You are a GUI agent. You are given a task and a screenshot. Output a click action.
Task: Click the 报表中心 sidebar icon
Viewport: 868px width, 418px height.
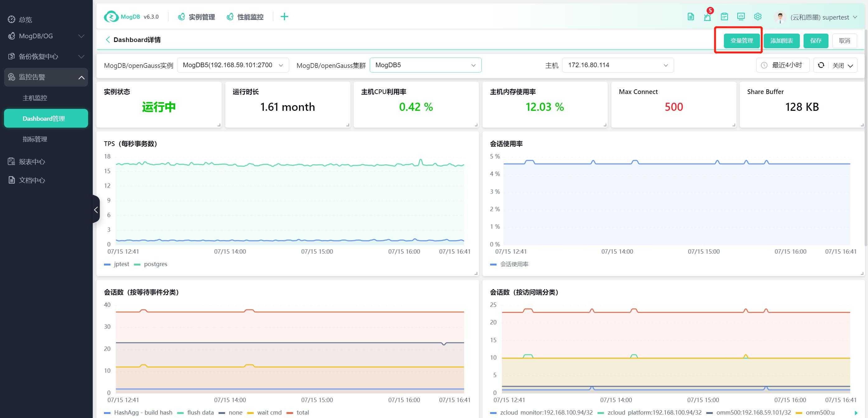coord(12,162)
